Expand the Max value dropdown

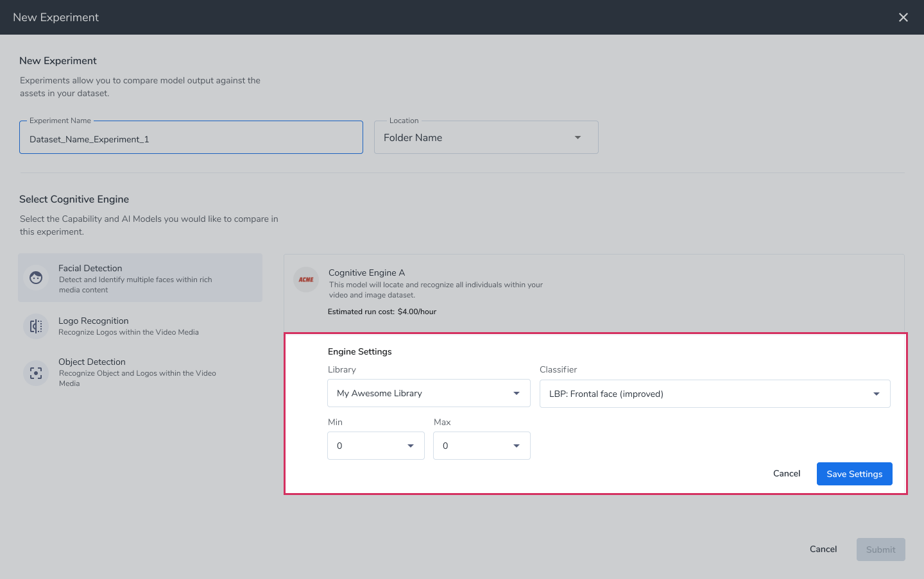[x=482, y=446]
